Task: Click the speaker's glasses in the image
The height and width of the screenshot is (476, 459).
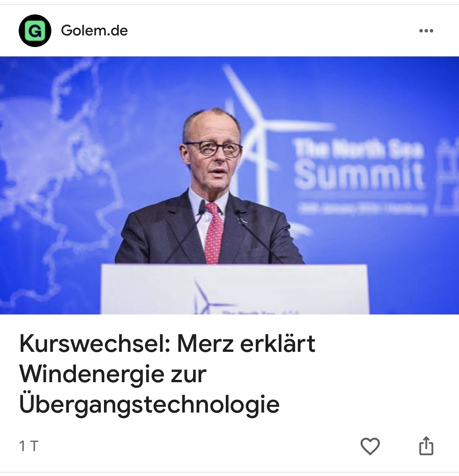Action: 213,149
